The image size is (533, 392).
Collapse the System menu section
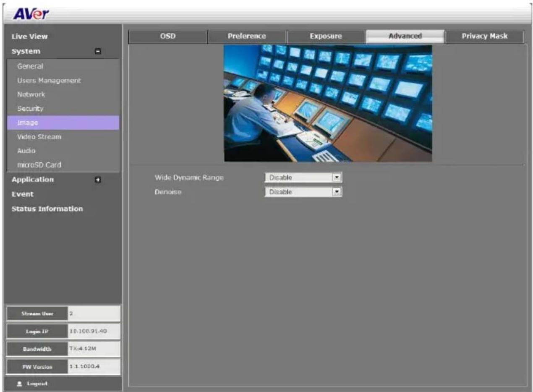[x=98, y=52]
